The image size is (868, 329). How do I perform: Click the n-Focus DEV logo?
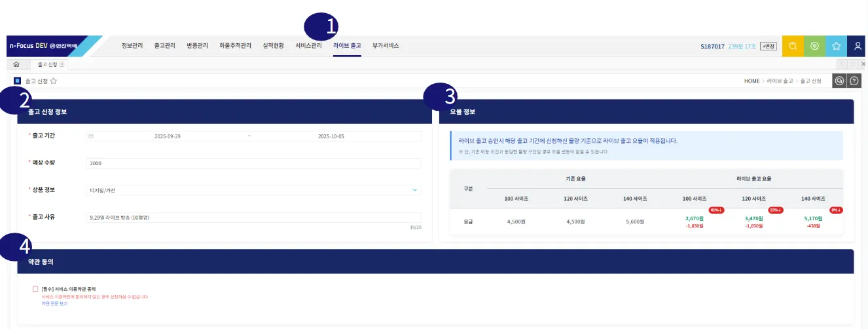(x=44, y=46)
